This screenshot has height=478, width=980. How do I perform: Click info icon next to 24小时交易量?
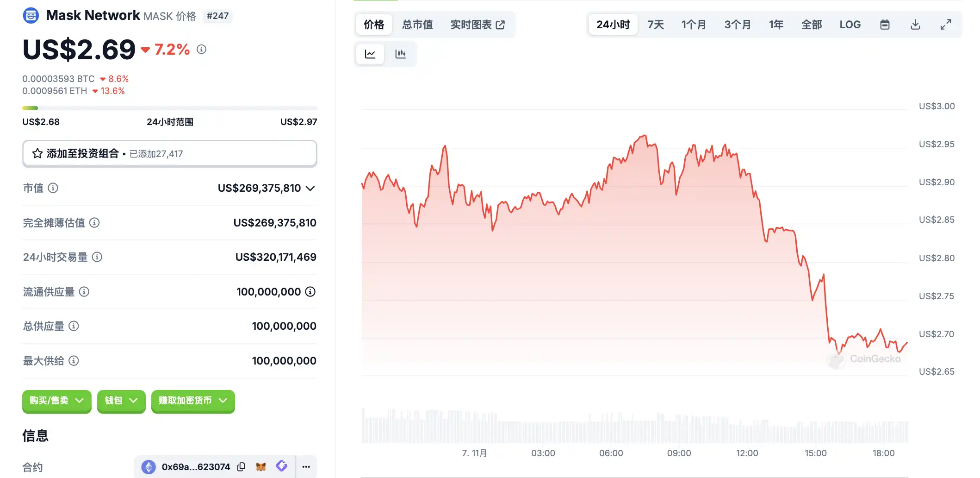(x=97, y=257)
